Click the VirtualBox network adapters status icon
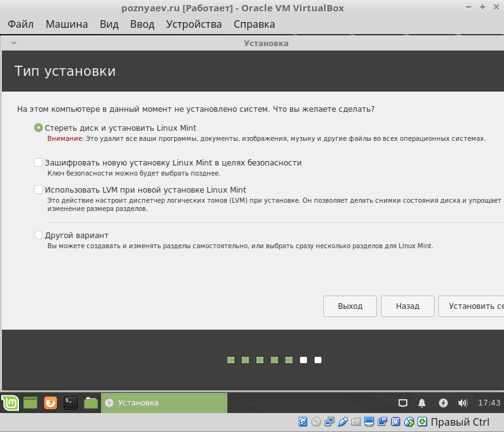Screen dimensions: 504x432 pyautogui.click(x=330, y=422)
